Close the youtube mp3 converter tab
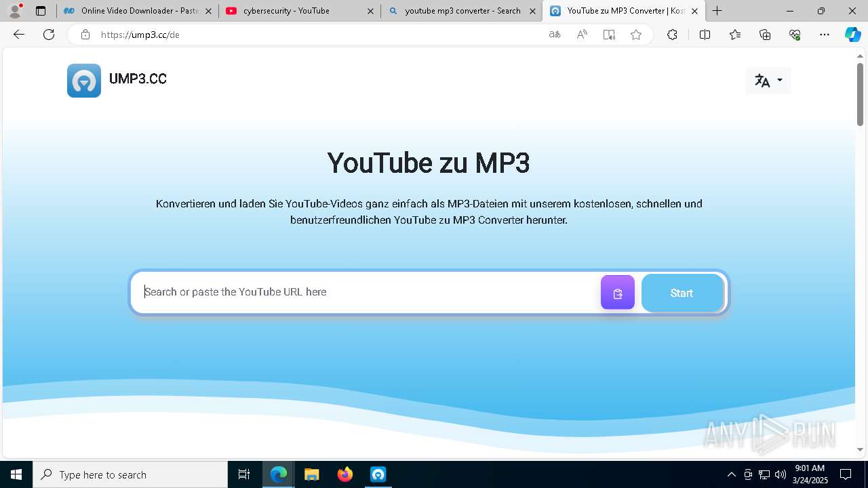The width and height of the screenshot is (868, 488). coord(532,11)
